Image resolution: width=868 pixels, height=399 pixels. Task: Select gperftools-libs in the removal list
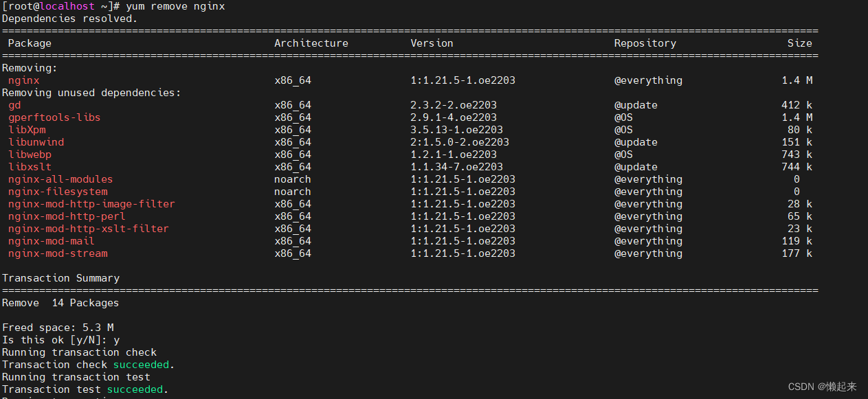54,117
